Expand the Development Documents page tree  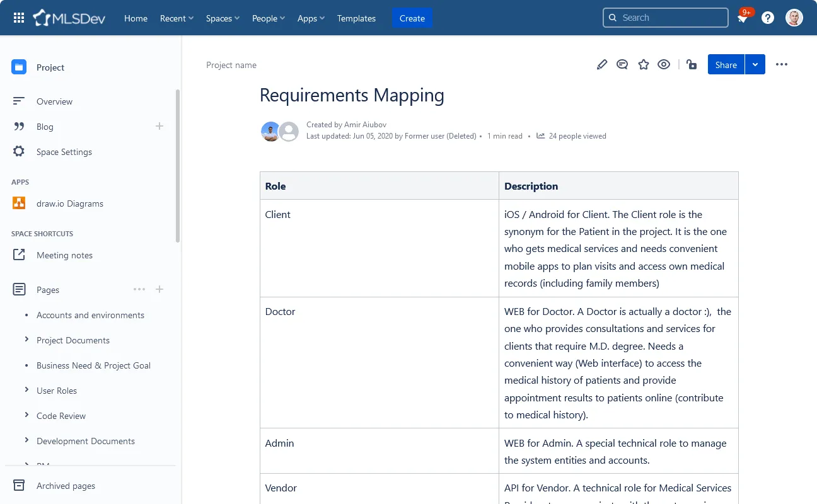coord(28,441)
